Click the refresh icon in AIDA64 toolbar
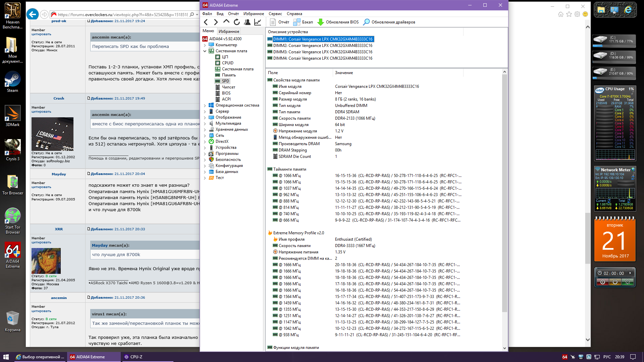Image resolution: width=644 pixels, height=362 pixels. coord(237,22)
